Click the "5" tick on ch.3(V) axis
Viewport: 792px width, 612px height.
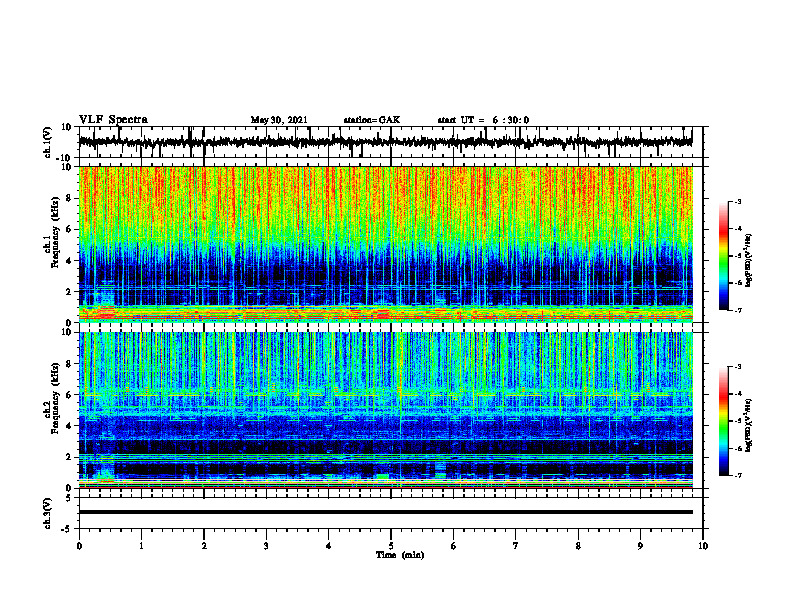point(69,498)
